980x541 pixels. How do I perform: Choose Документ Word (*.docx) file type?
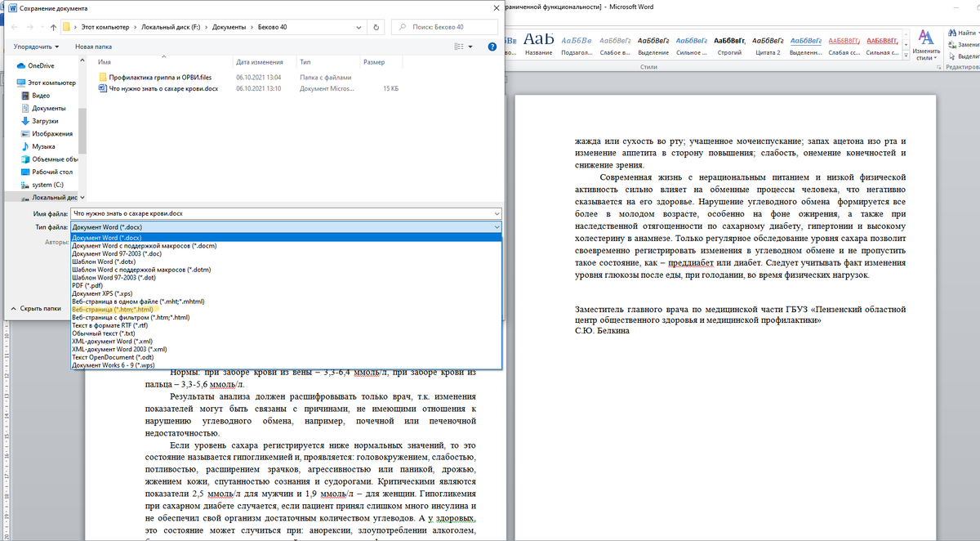286,238
